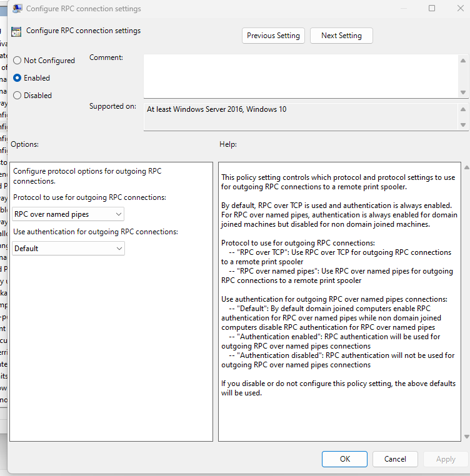Click the Supported on scroll down arrow
This screenshot has height=476, width=470.
tap(463, 125)
